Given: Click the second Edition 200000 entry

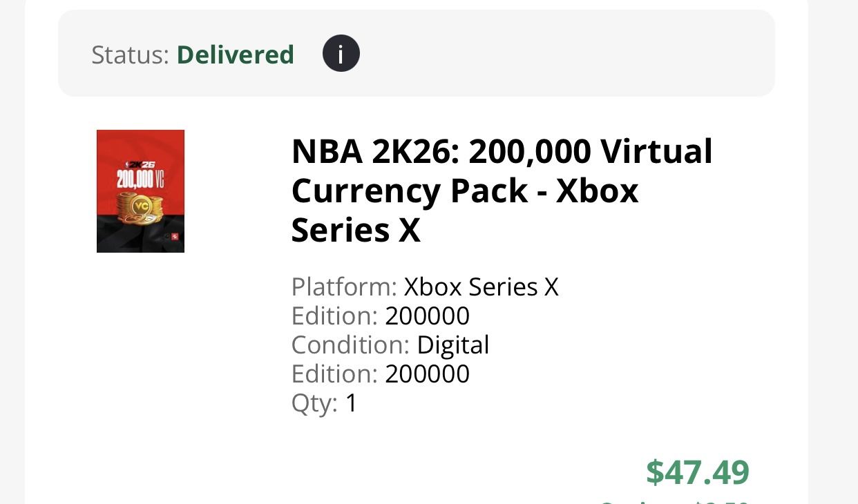Looking at the screenshot, I should click(381, 374).
